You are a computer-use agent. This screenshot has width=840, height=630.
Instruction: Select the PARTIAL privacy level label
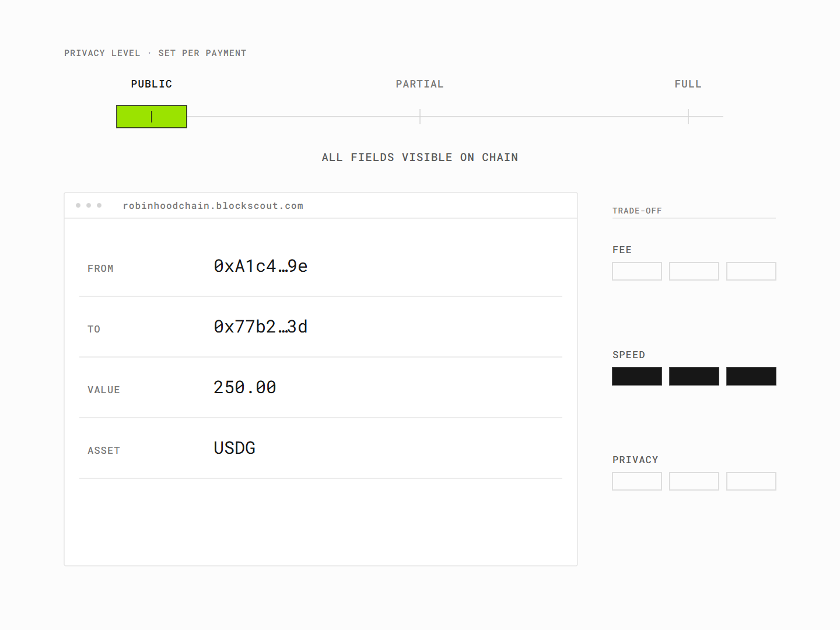point(420,84)
